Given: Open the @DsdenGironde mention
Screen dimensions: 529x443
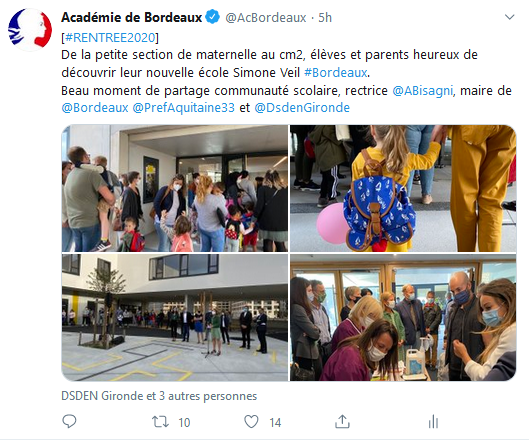Looking at the screenshot, I should pos(302,108).
